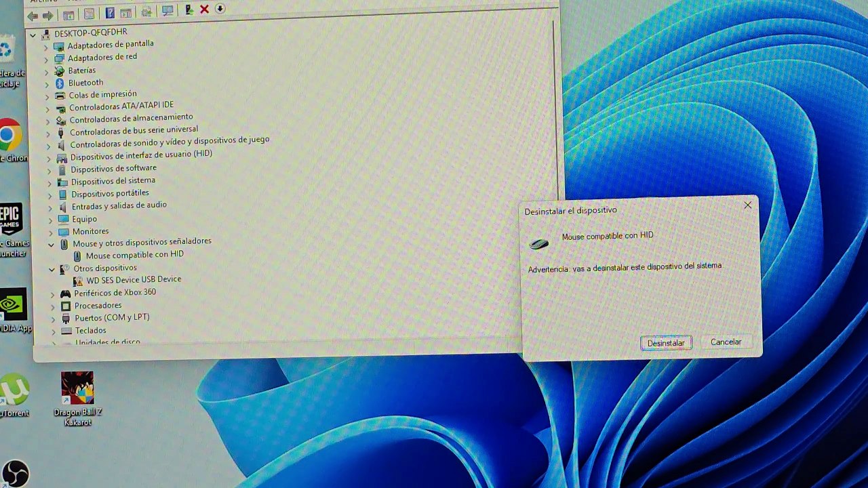
Task: Expand the Dispositivos portátiles node
Action: (x=50, y=195)
